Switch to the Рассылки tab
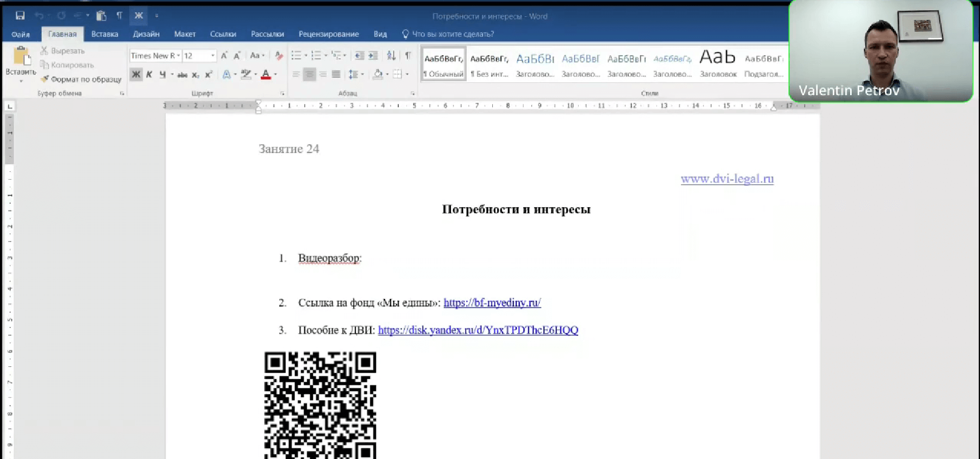This screenshot has height=459, width=980. (x=267, y=34)
